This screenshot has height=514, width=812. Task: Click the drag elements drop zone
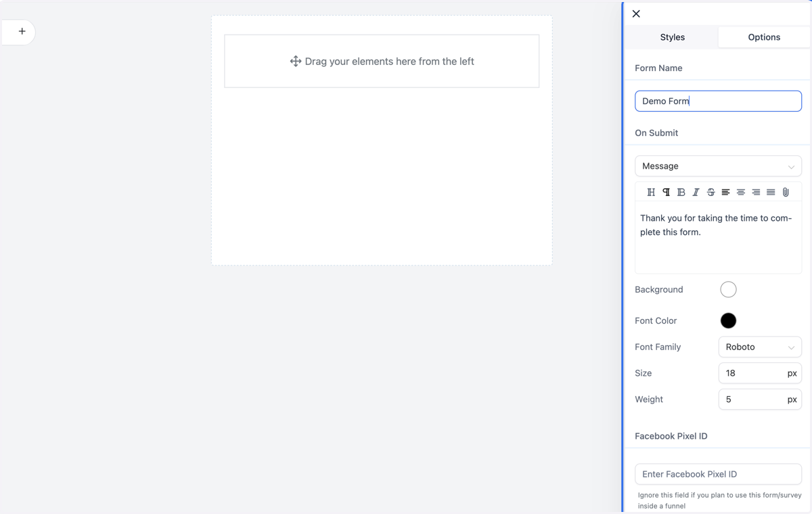(382, 61)
